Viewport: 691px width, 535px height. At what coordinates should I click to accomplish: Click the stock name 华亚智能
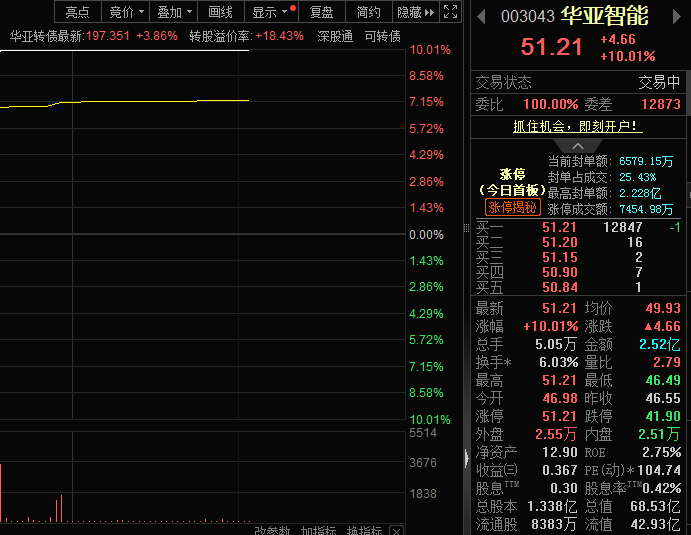tap(604, 16)
